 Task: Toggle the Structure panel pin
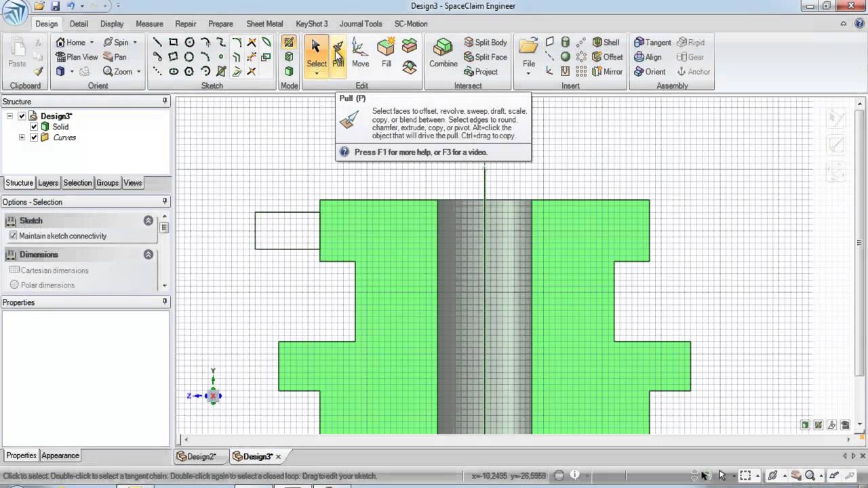(x=165, y=101)
